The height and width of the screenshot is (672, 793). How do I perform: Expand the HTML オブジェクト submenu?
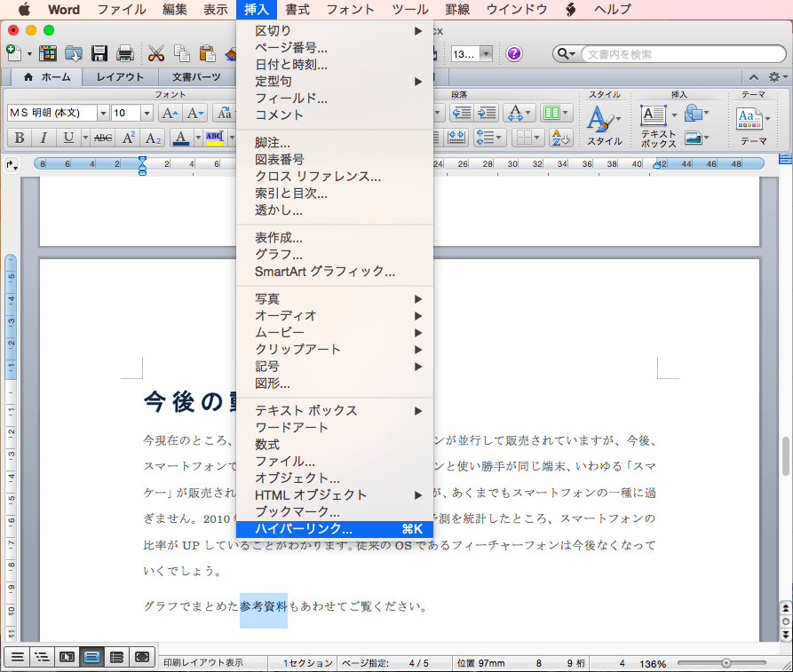tap(335, 495)
